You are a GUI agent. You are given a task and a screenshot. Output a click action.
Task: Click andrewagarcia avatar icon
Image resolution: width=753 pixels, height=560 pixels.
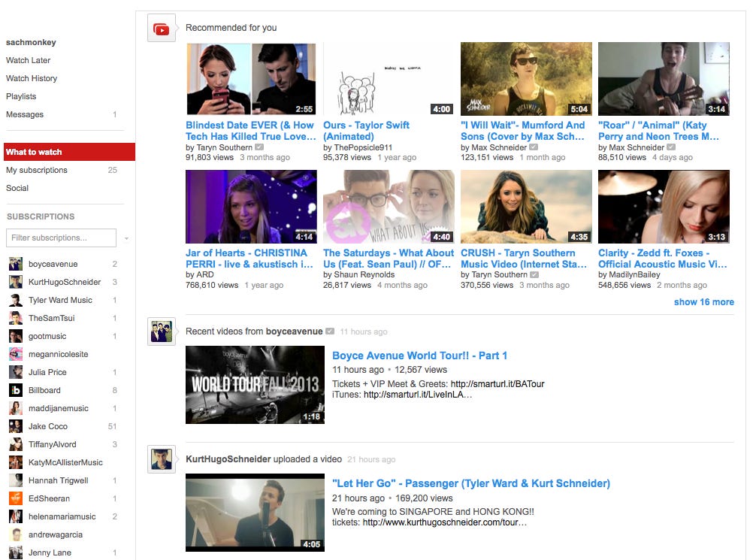[x=16, y=534]
